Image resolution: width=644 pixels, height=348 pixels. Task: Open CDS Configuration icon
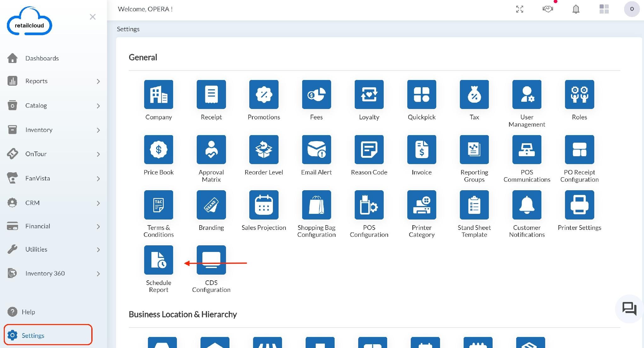[211, 260]
